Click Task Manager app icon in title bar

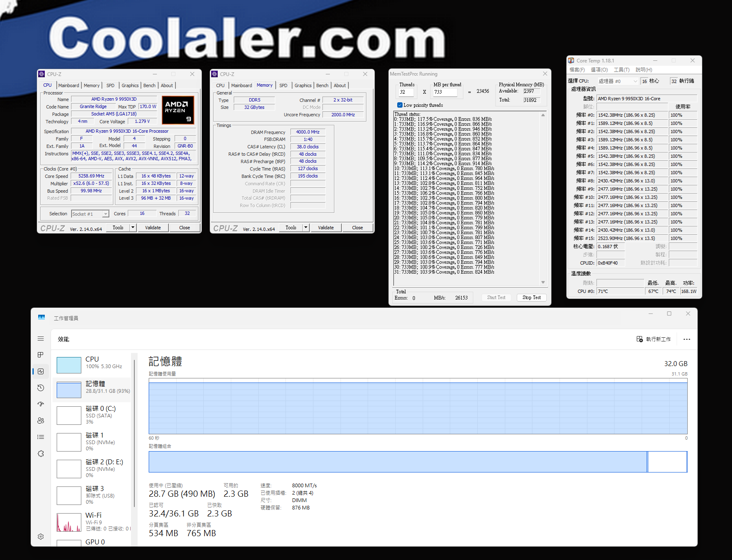41,318
